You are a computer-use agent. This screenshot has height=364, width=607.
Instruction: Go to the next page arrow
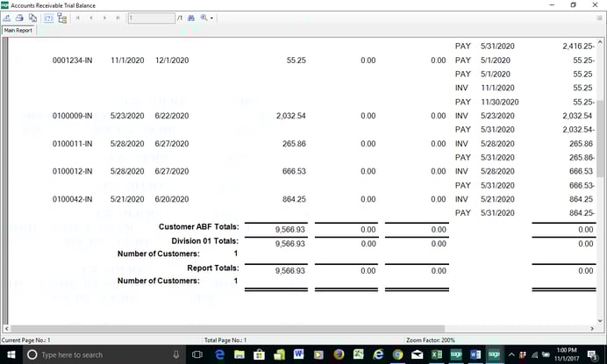click(105, 18)
